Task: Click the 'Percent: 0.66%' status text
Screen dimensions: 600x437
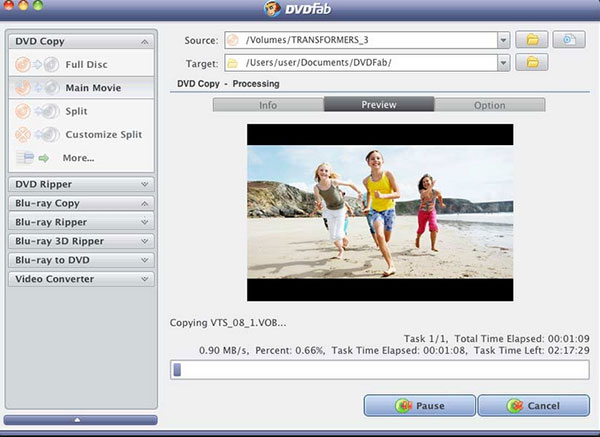Action: point(290,351)
